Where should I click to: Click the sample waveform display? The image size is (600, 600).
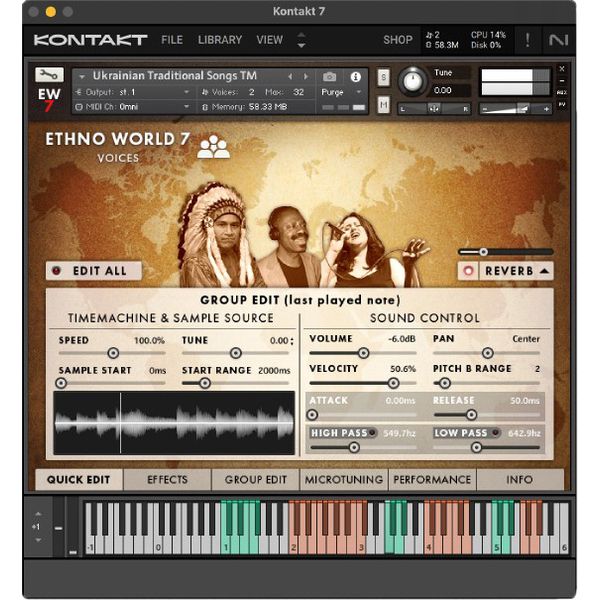coord(176,421)
